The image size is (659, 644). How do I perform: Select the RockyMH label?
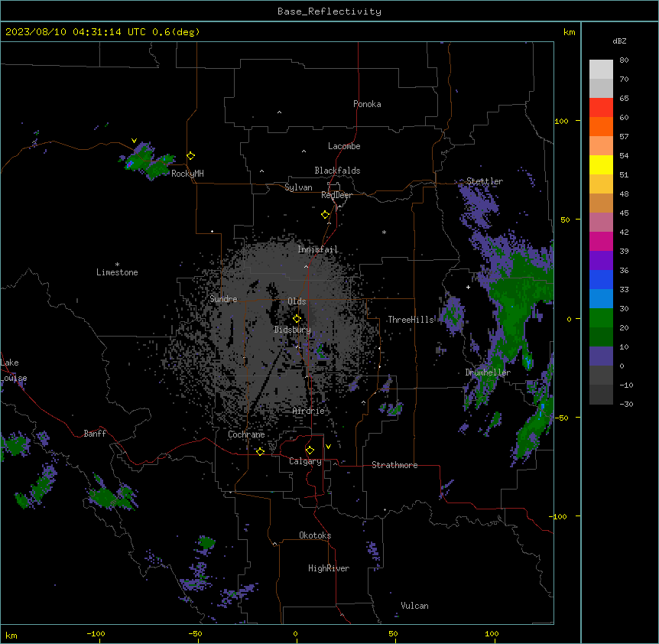coord(187,174)
